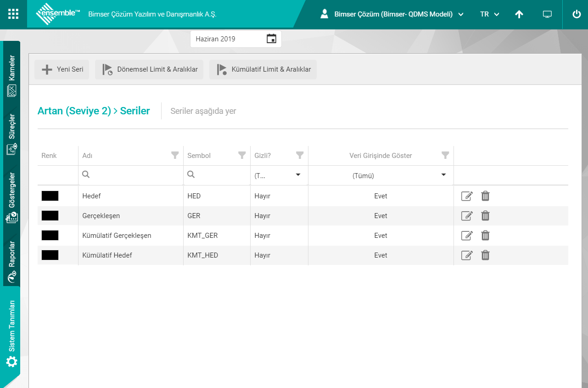Click the Hedef row color swatch
Image resolution: width=588 pixels, height=388 pixels.
point(50,196)
